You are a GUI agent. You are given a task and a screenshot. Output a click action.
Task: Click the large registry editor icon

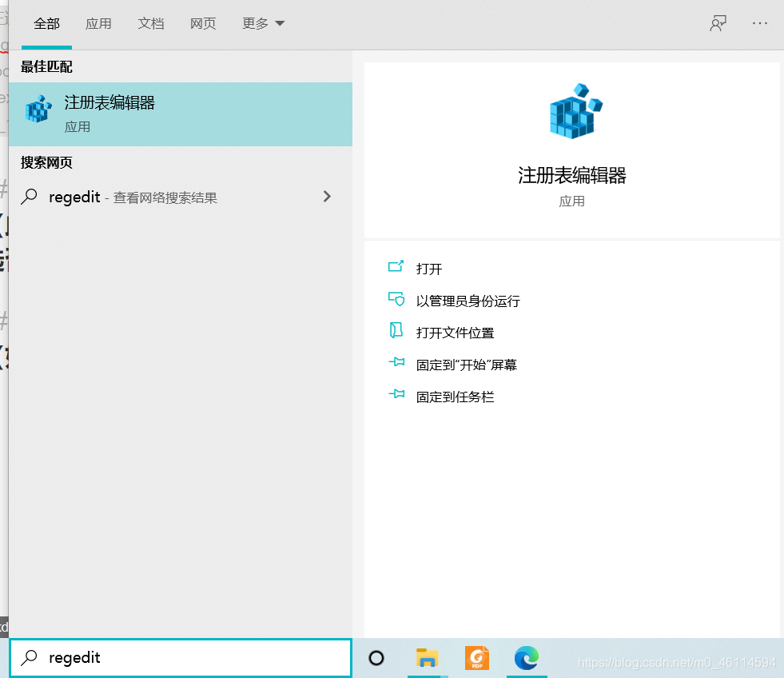[575, 111]
